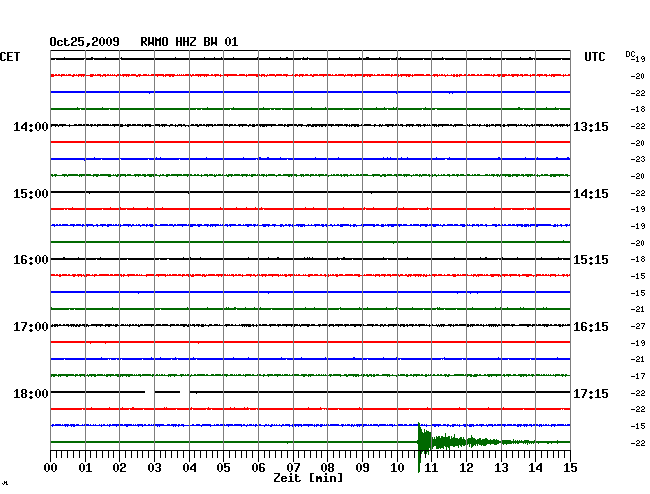Click the "DC" column header
650x494 pixels.
pyautogui.click(x=631, y=54)
